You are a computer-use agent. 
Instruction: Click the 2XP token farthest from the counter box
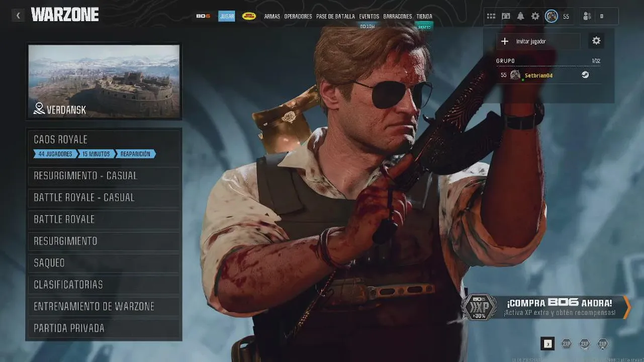(603, 344)
